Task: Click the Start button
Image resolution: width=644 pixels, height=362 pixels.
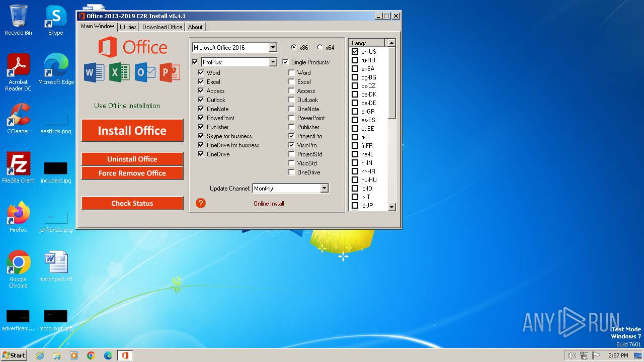Action: click(x=14, y=355)
